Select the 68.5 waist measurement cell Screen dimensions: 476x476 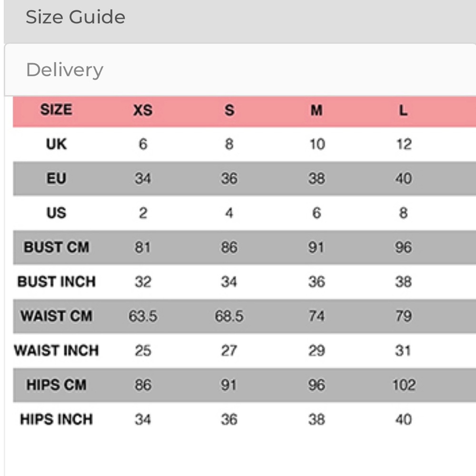pos(229,316)
